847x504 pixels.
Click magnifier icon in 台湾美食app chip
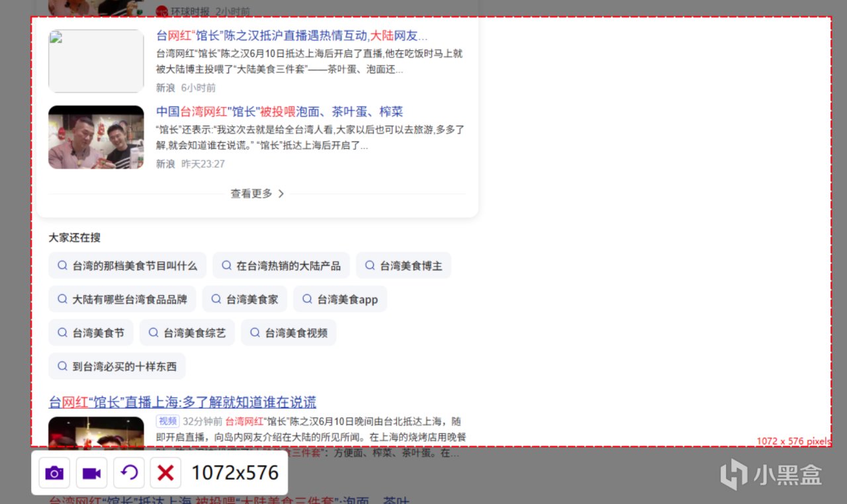pyautogui.click(x=307, y=299)
